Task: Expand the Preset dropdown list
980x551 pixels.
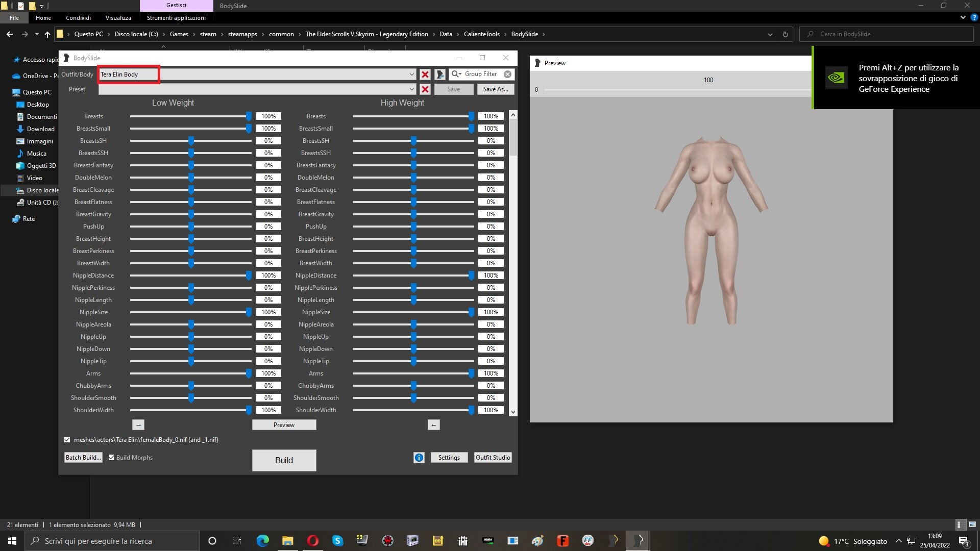Action: [x=411, y=89]
